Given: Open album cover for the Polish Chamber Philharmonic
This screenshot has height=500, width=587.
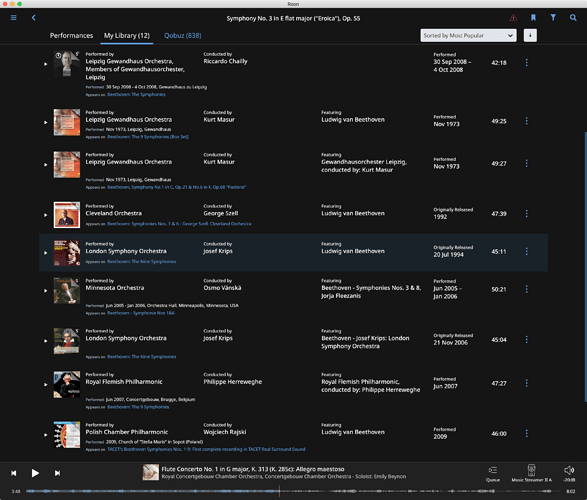Looking at the screenshot, I should (x=67, y=435).
